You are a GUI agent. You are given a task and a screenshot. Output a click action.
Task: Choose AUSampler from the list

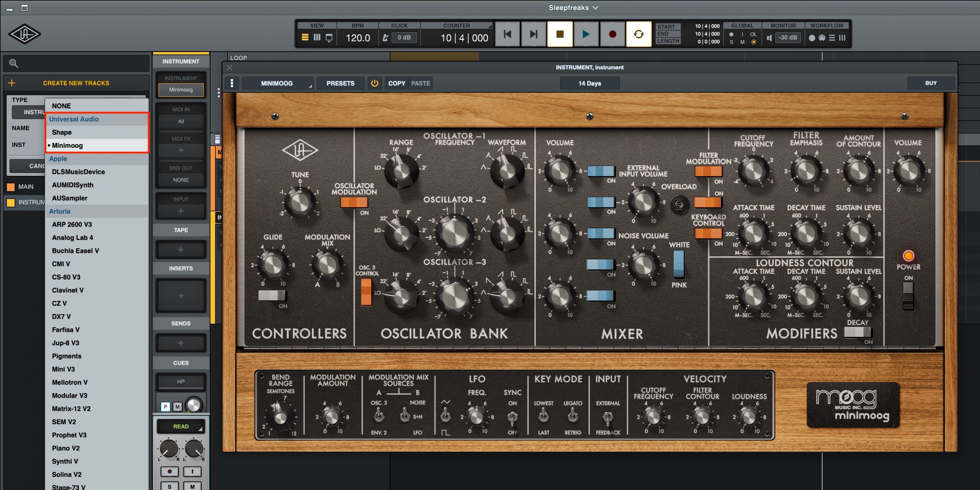point(97,198)
